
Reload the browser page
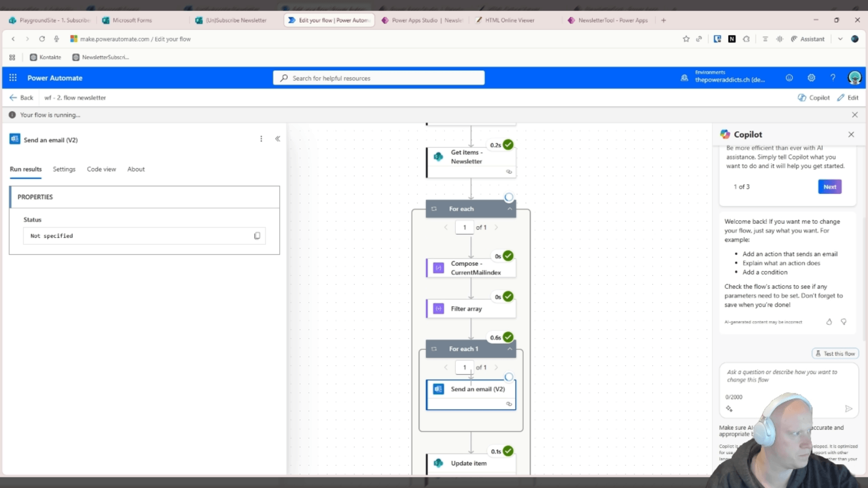click(42, 39)
